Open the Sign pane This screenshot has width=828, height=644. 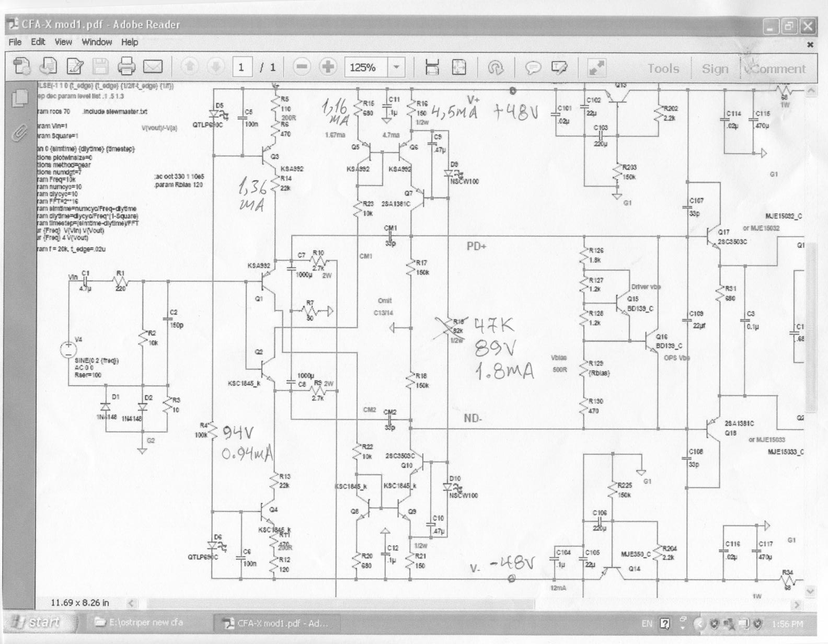(715, 68)
